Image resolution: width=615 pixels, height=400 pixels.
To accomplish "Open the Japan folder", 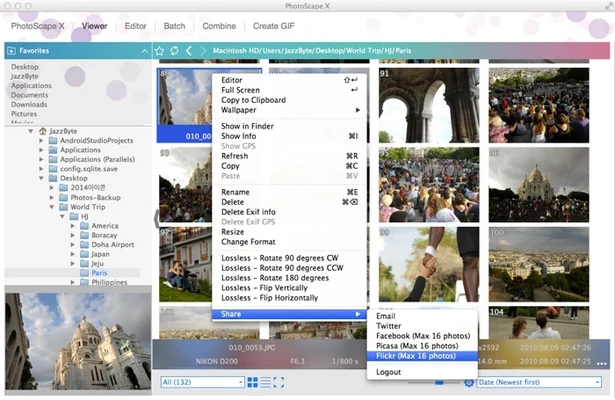I will (100, 254).
